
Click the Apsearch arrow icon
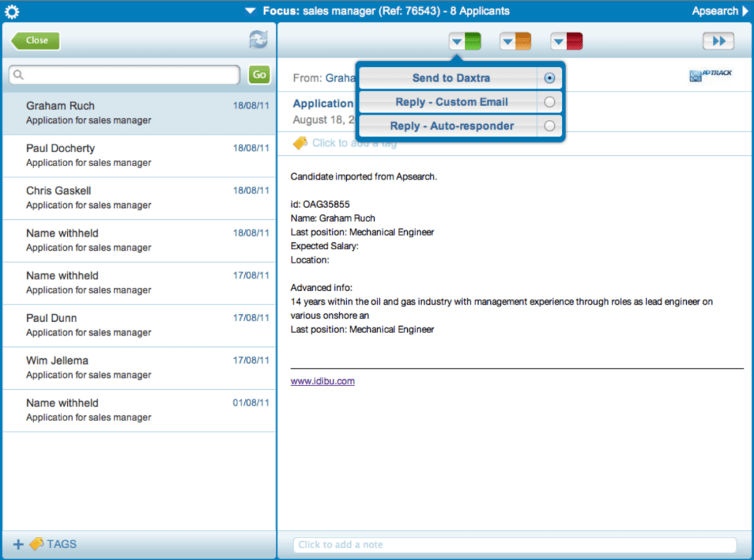click(746, 10)
